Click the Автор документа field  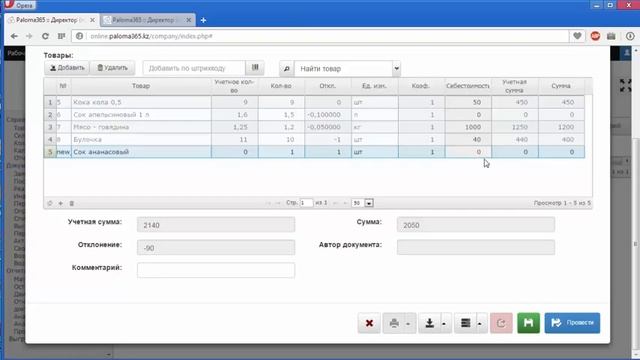[x=476, y=247]
